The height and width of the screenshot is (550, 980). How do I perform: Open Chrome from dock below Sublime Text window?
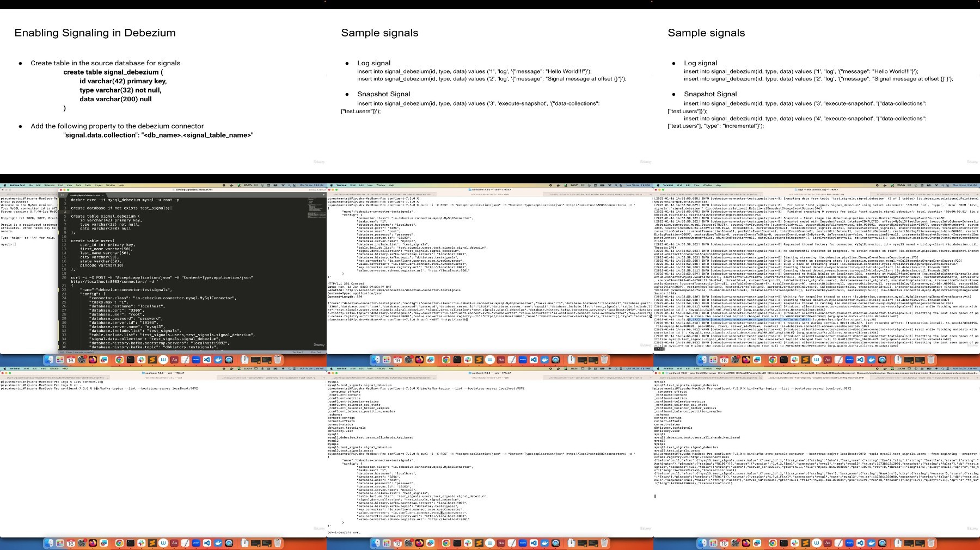tap(119, 360)
